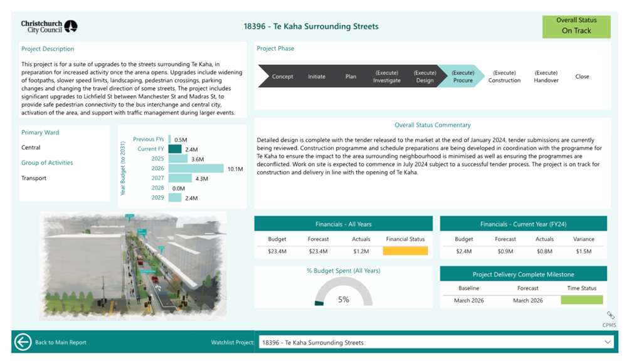629x364 pixels.
Task: Click the Year Budget (to 2031) axis label
Action: pos(123,169)
